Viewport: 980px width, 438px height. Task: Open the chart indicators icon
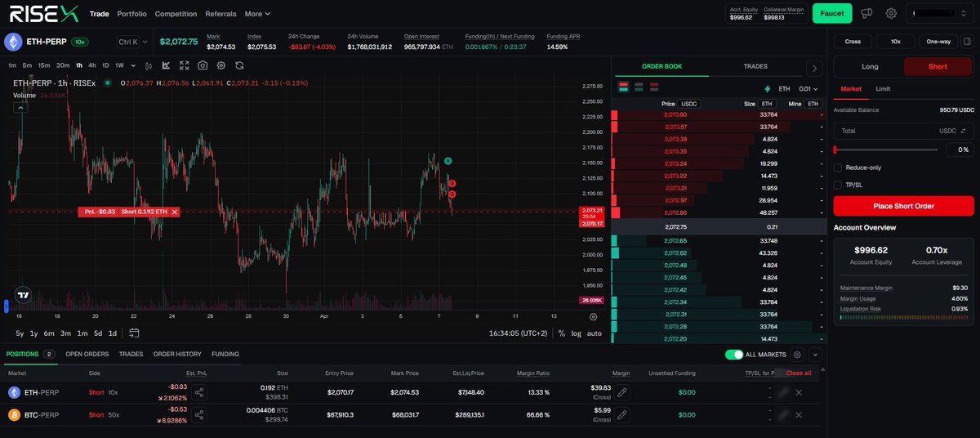pos(166,65)
